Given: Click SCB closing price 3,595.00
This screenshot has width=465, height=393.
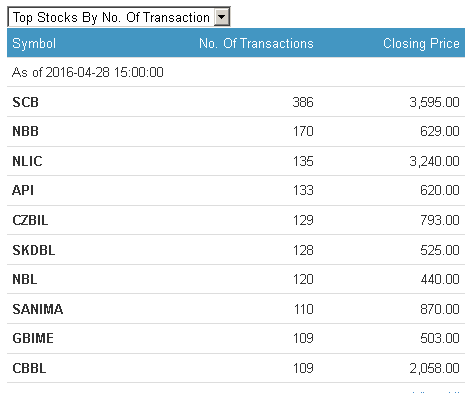Looking at the screenshot, I should click(x=435, y=102).
